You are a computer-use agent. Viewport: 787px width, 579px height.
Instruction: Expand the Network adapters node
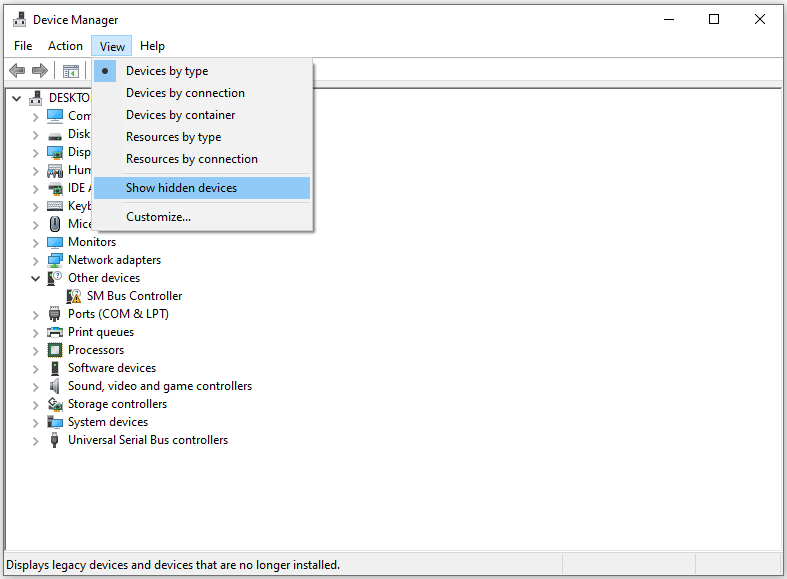point(35,261)
